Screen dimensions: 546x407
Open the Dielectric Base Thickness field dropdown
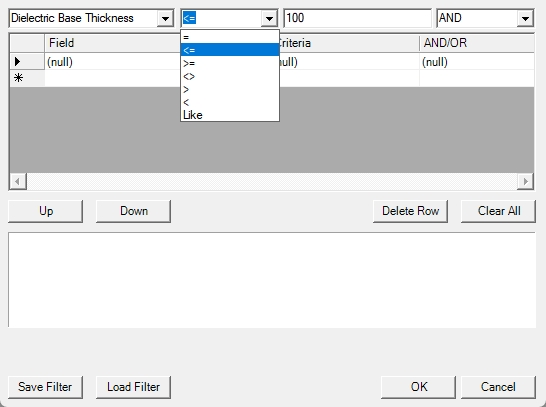click(165, 18)
